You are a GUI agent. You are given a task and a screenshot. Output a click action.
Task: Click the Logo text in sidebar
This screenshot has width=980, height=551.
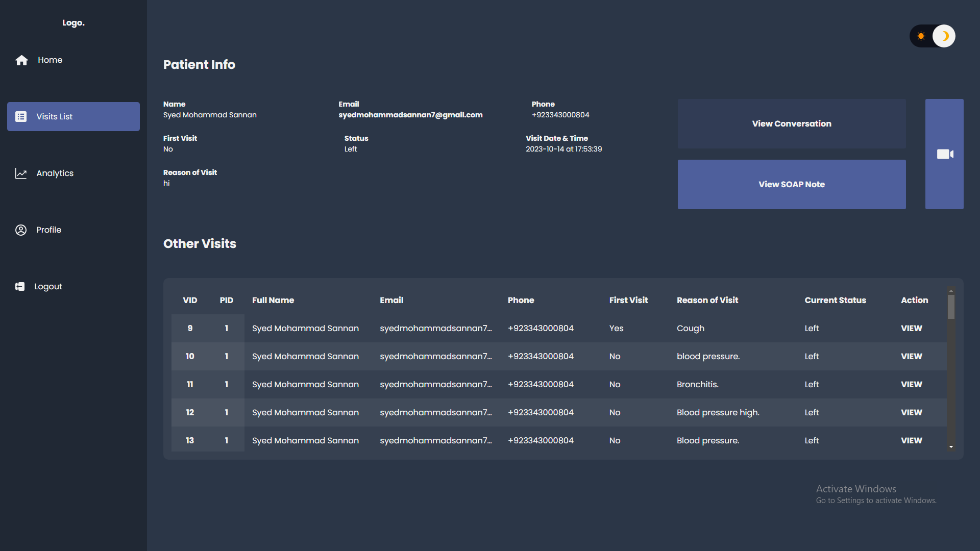tap(73, 23)
